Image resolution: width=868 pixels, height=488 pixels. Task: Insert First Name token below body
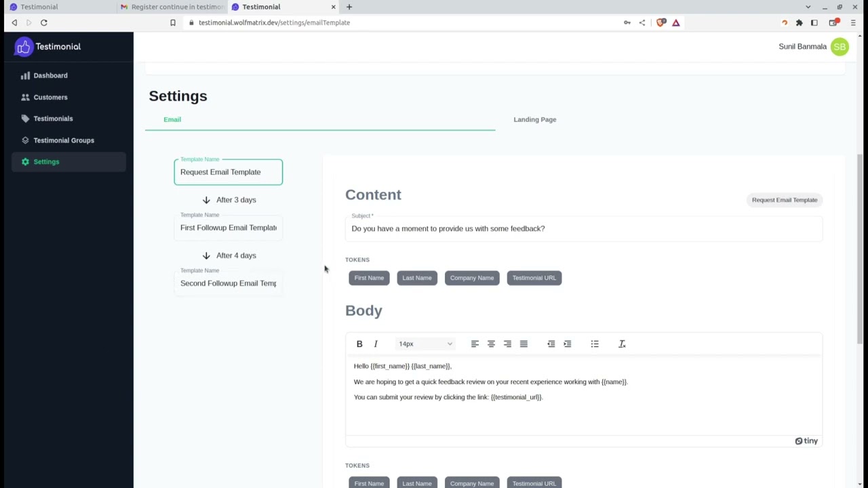coord(369,483)
